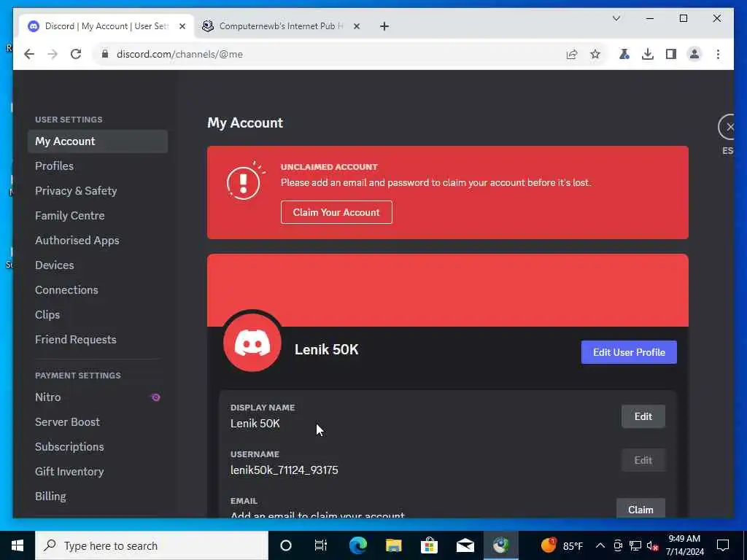Toggle the browser side panel icon
The height and width of the screenshot is (560, 747).
point(671,54)
